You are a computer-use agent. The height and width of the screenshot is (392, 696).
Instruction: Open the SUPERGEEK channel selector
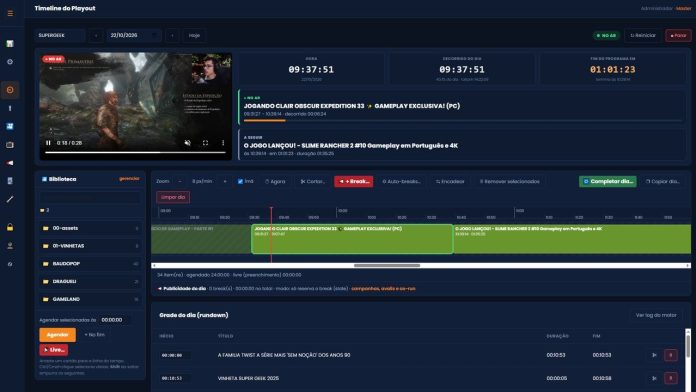60,35
